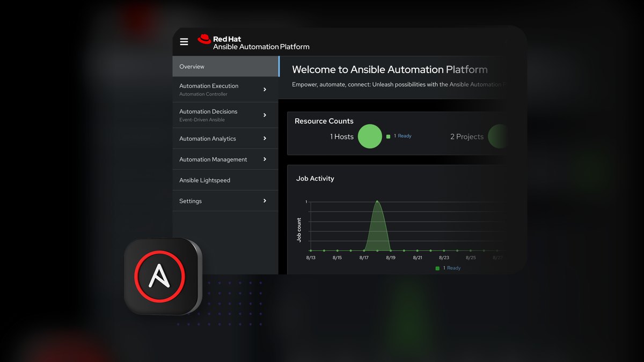The height and width of the screenshot is (362, 644).
Task: Click the large Ansible app icon
Action: point(163,276)
